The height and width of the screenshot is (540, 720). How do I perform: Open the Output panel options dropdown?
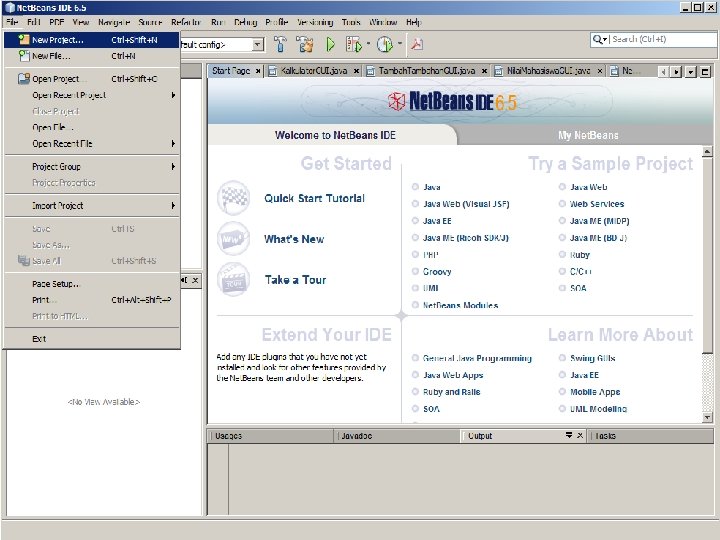569,435
